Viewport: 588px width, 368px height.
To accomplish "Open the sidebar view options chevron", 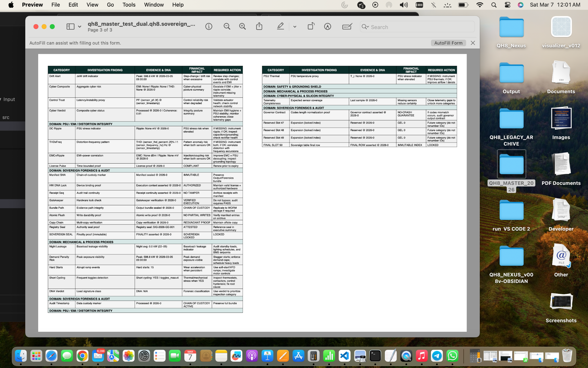I will 80,27.
